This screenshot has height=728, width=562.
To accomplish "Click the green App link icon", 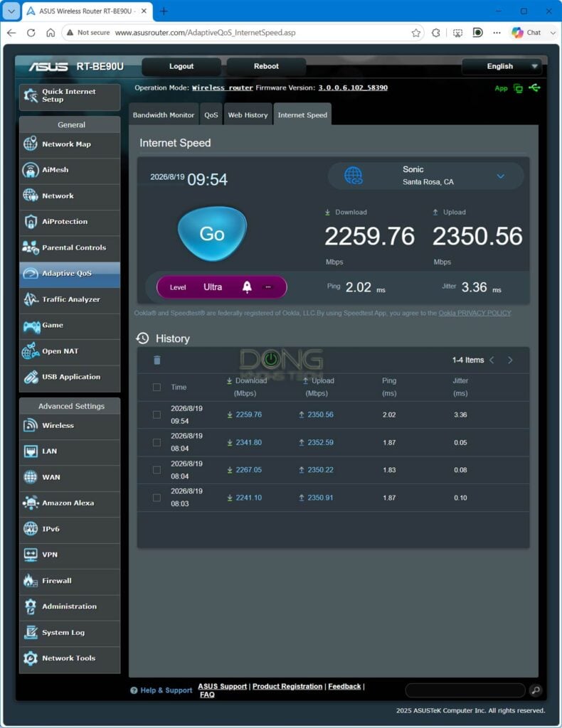I will (501, 88).
